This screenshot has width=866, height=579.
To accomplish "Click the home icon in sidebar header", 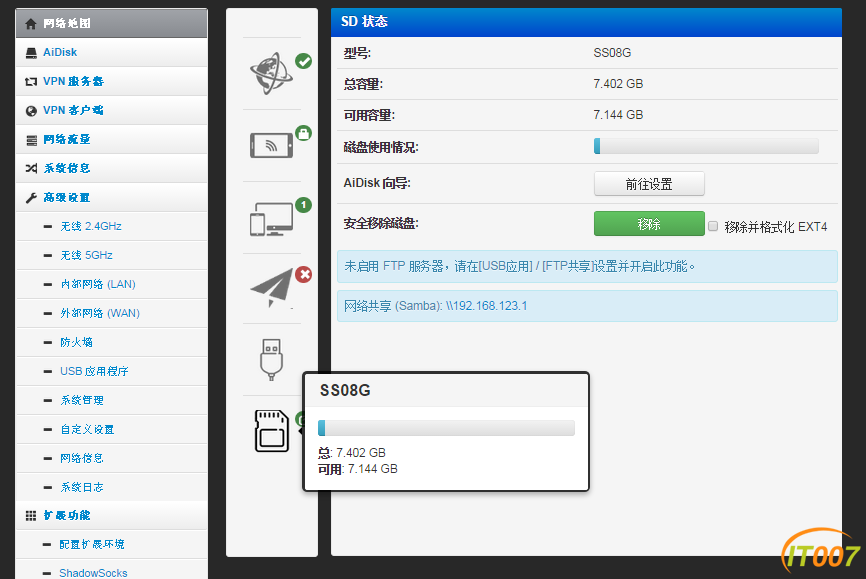I will [31, 23].
